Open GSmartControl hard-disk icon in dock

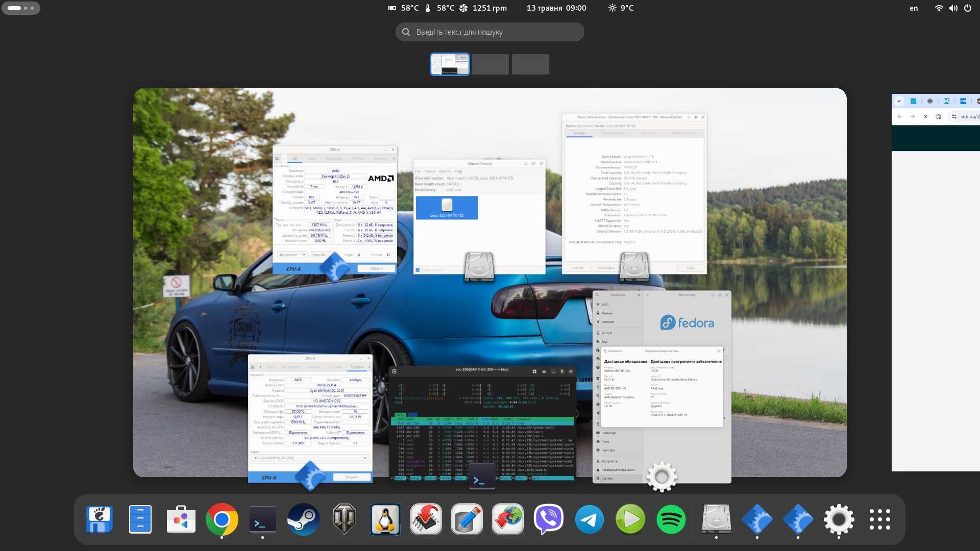[716, 519]
